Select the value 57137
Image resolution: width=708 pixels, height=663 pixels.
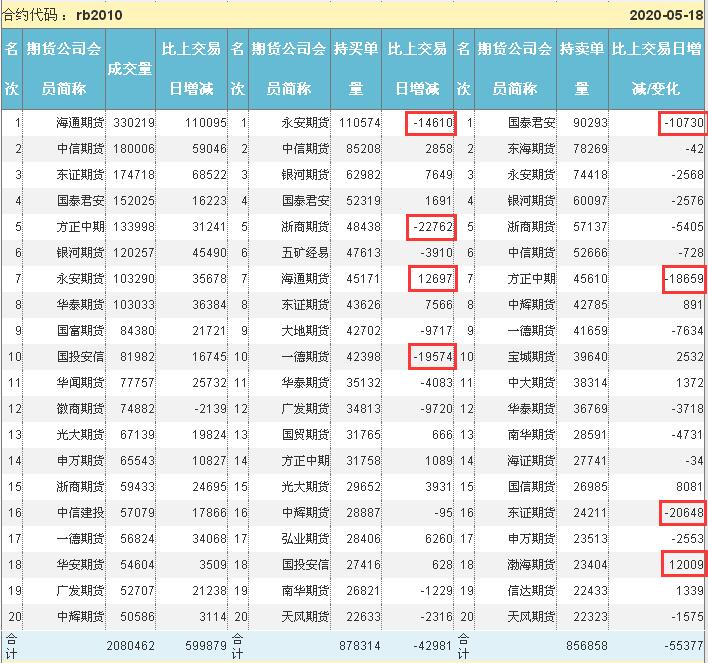coord(590,227)
